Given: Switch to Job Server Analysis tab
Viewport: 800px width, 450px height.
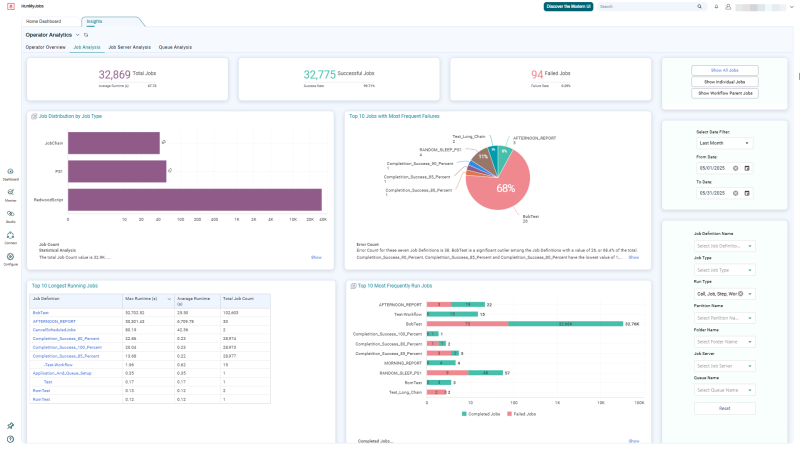Looking at the screenshot, I should (130, 47).
